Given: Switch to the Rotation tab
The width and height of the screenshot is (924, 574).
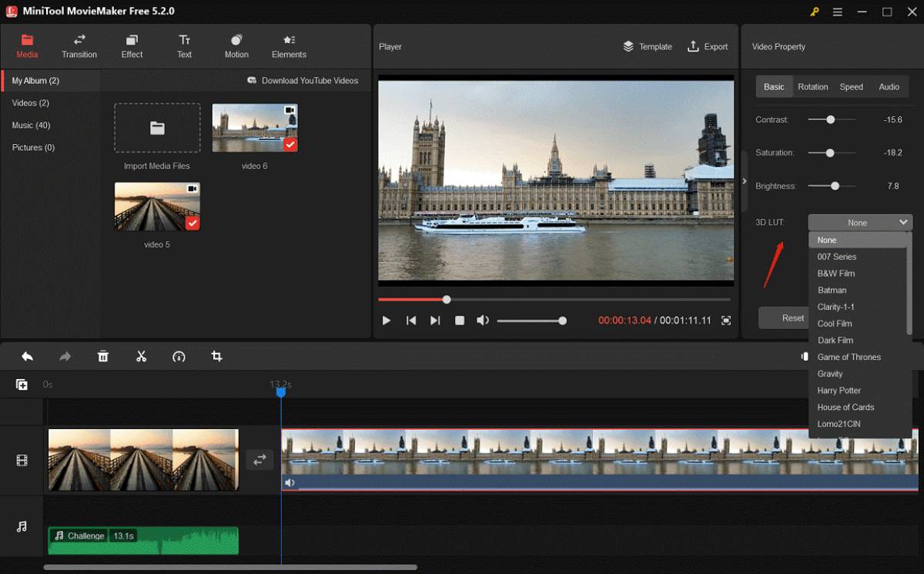Looking at the screenshot, I should [812, 87].
